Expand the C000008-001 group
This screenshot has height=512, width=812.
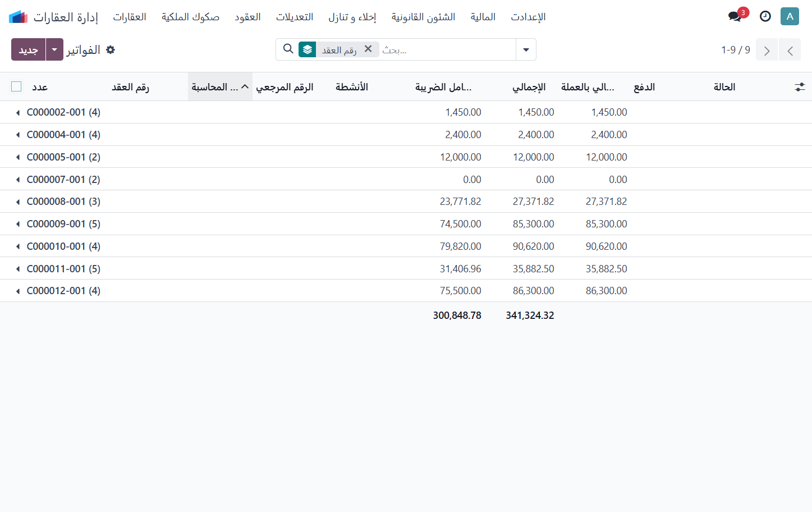click(406, 202)
